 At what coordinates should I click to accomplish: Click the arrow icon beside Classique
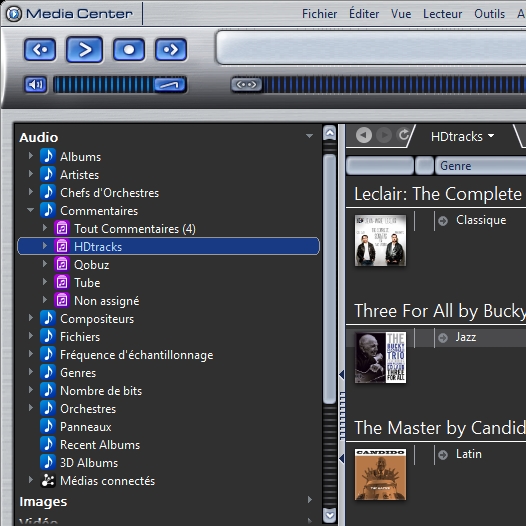443,221
